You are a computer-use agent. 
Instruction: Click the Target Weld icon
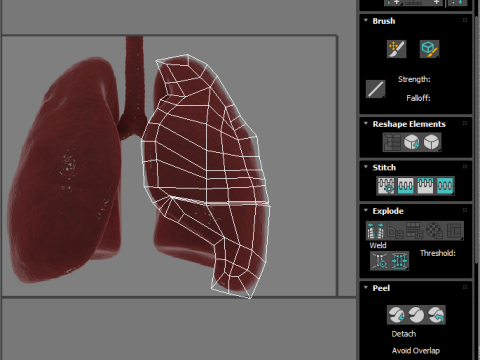tap(380, 261)
